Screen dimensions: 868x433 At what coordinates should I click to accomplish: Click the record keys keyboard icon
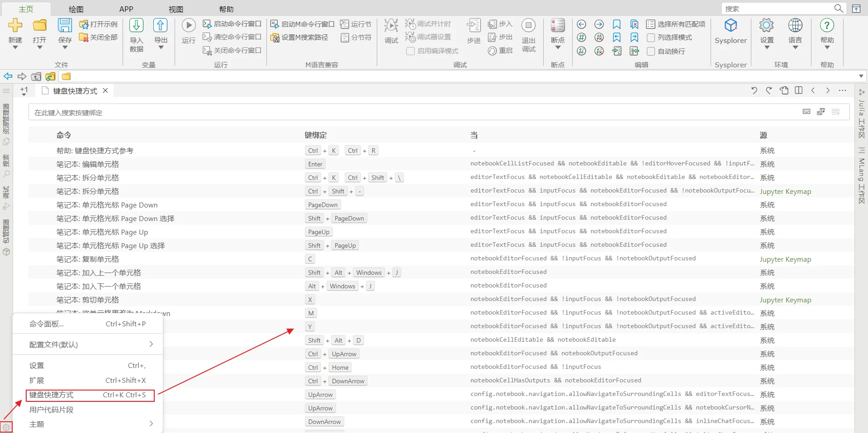coord(806,112)
